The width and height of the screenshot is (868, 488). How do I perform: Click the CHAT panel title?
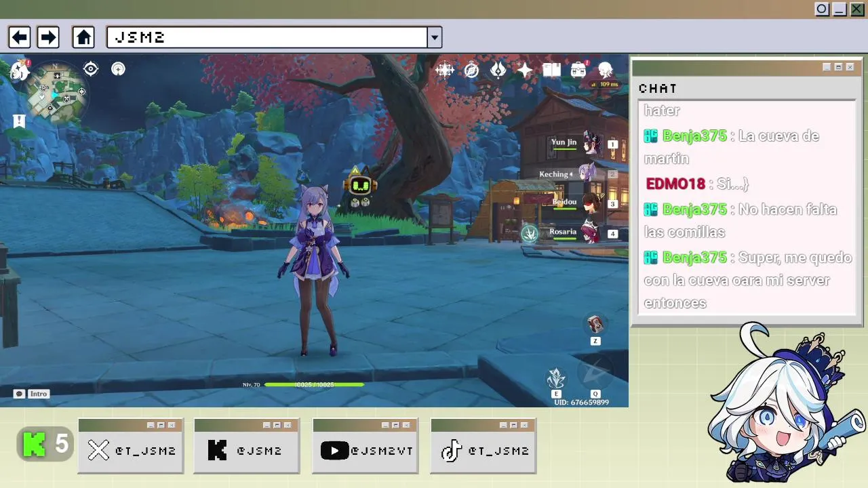coord(658,89)
